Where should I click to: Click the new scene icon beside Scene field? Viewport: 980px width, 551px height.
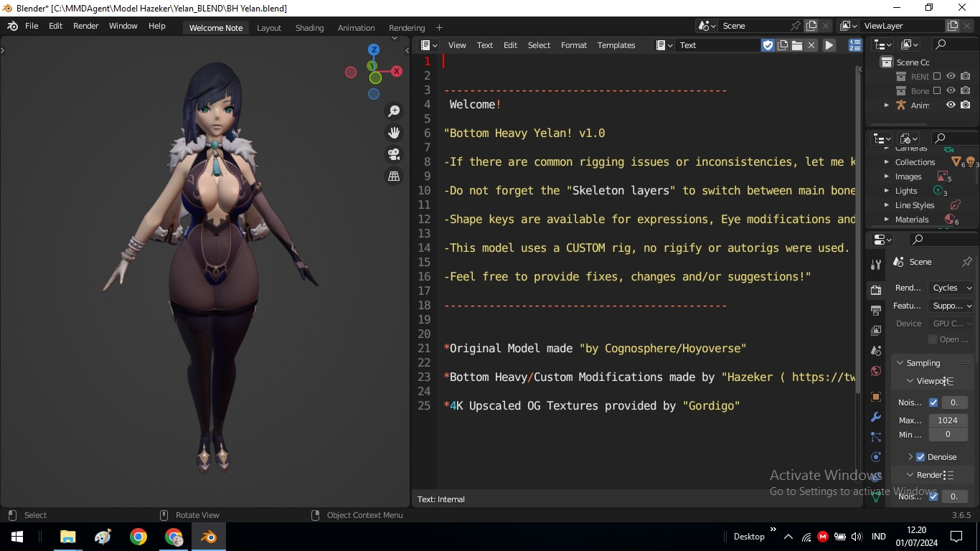[x=811, y=26]
